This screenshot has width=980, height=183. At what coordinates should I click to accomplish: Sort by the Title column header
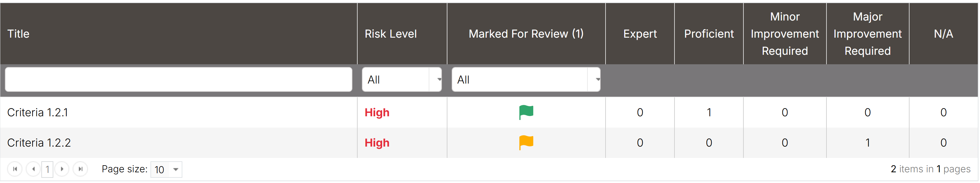[x=18, y=34]
